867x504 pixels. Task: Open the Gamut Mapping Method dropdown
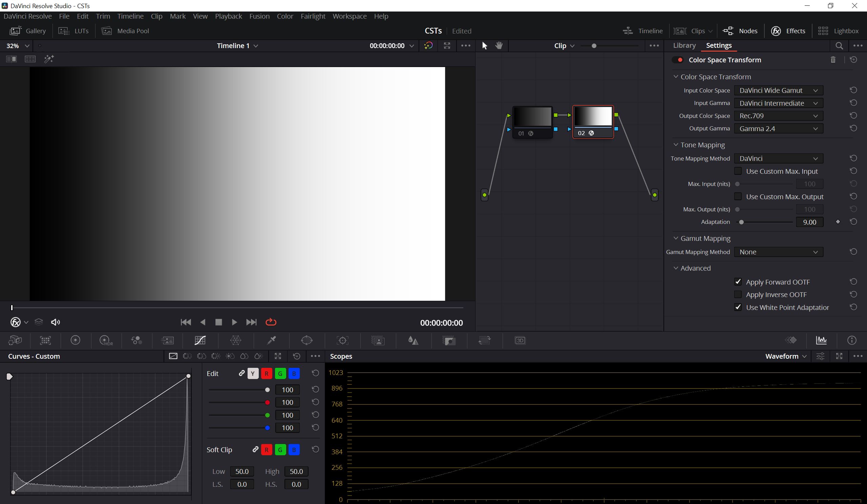(779, 252)
